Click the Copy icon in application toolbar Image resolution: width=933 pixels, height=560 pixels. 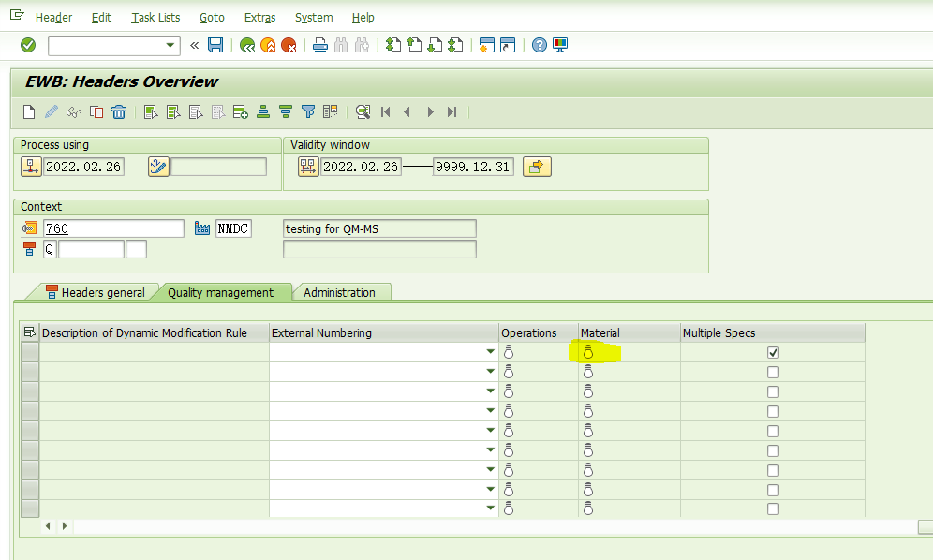pyautogui.click(x=96, y=111)
